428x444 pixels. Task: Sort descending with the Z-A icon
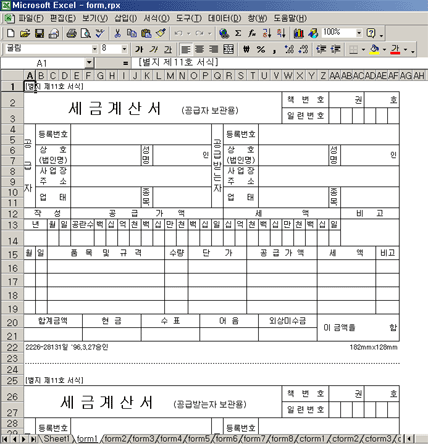281,33
